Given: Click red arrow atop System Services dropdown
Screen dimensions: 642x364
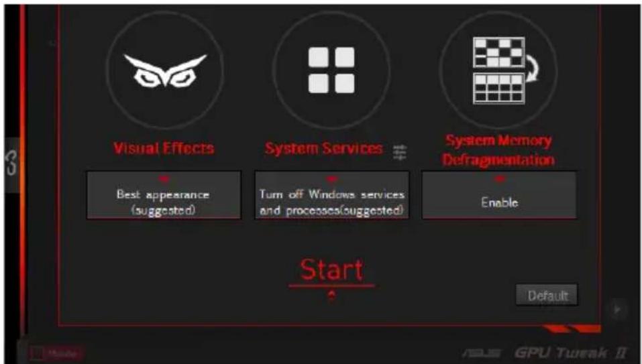Looking at the screenshot, I should [332, 178].
